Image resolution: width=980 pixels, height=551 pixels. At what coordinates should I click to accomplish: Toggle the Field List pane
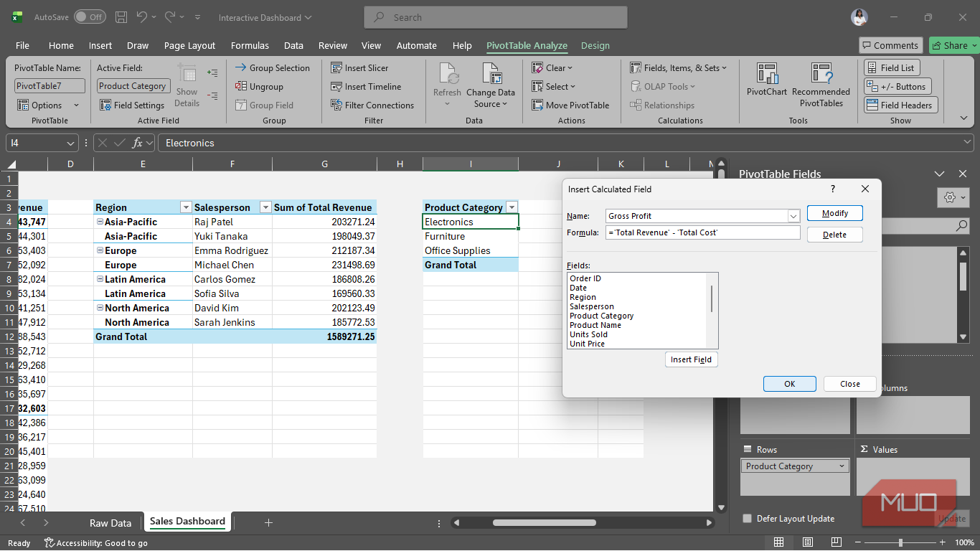[890, 68]
